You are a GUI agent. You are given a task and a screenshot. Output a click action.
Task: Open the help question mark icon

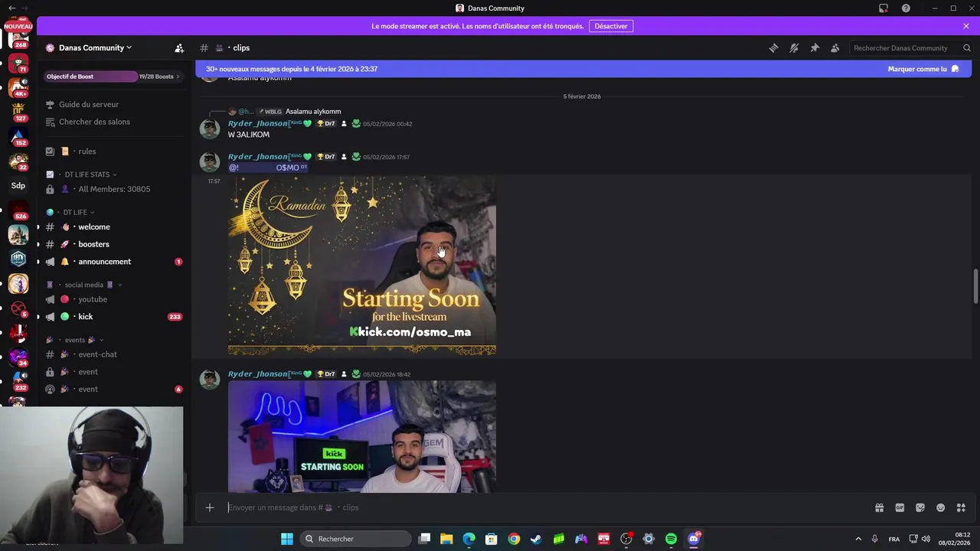(906, 8)
